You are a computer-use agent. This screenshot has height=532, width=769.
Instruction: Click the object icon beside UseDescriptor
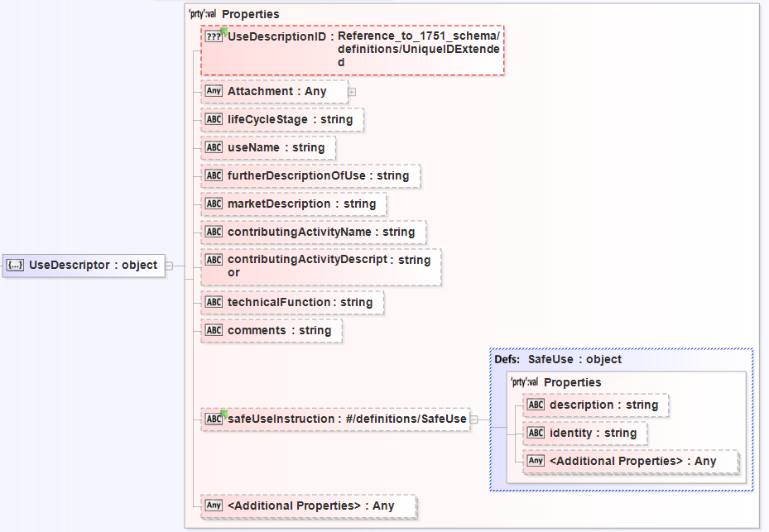(15, 266)
